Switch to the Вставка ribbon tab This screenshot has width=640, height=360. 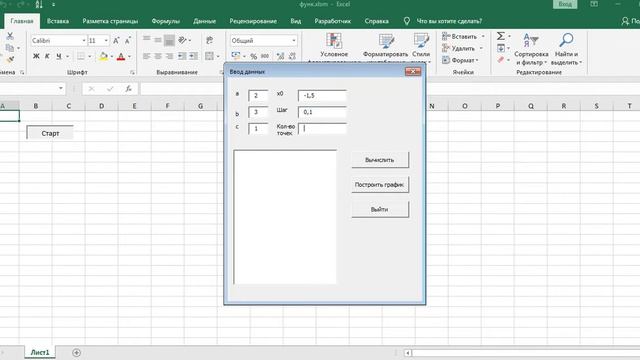tap(58, 21)
